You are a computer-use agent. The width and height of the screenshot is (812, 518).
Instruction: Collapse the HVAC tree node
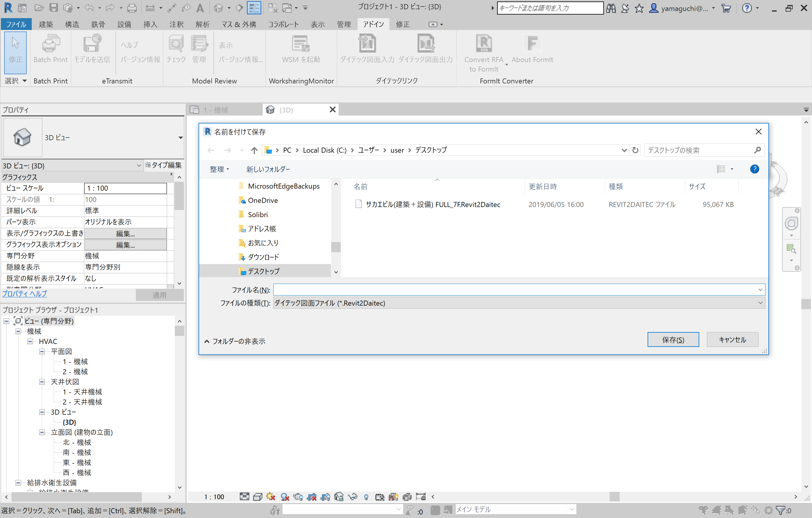[x=30, y=342]
